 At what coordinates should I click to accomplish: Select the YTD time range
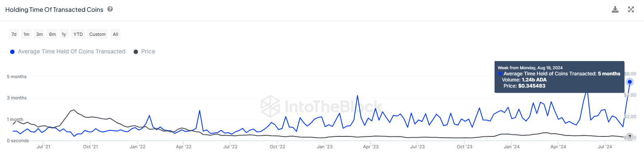(x=78, y=34)
